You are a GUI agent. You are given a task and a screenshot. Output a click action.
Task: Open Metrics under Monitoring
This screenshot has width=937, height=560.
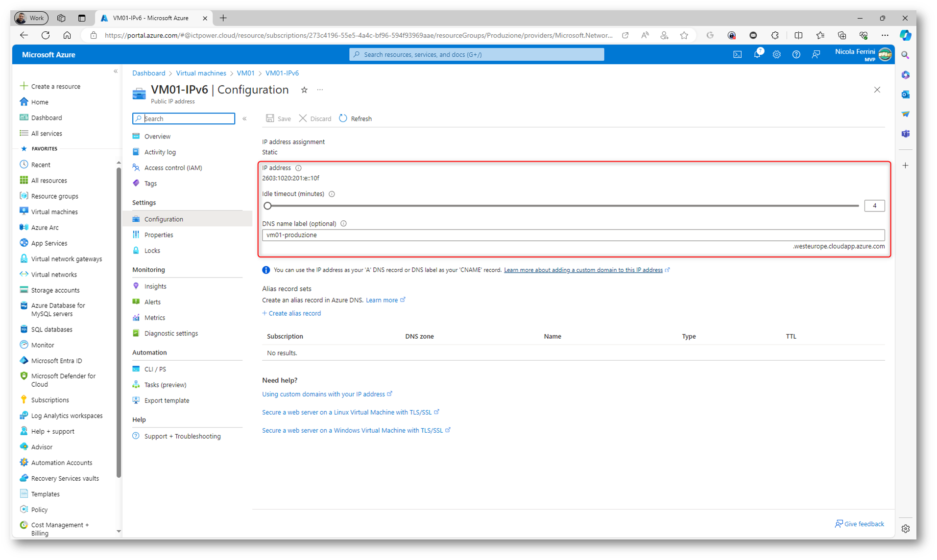(154, 317)
